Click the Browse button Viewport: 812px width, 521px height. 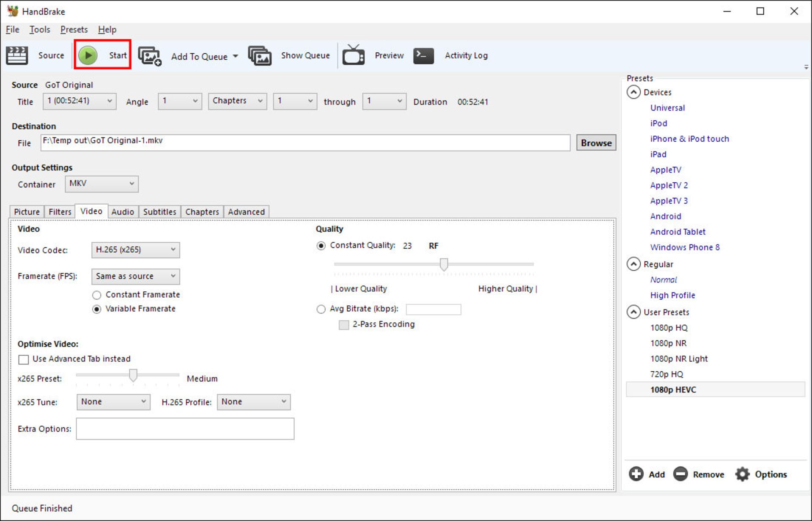(596, 143)
